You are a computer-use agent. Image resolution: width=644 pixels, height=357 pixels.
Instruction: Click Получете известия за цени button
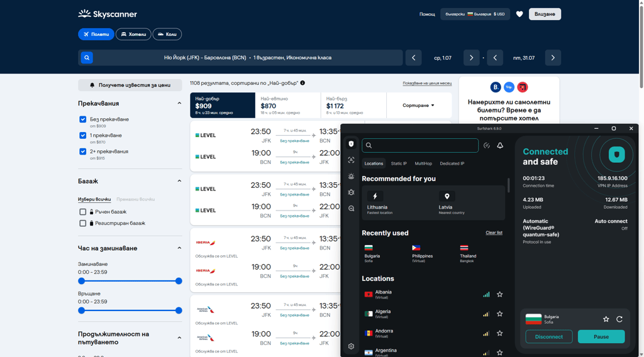[130, 85]
